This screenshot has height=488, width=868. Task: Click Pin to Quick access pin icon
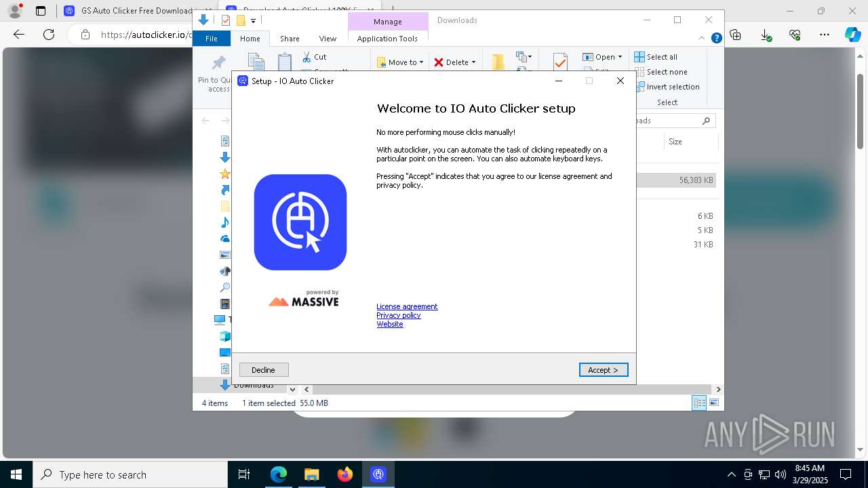pyautogui.click(x=218, y=64)
